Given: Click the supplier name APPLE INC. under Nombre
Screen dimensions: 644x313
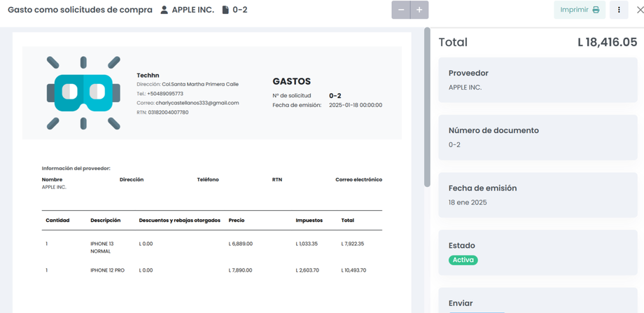Looking at the screenshot, I should pos(54,187).
